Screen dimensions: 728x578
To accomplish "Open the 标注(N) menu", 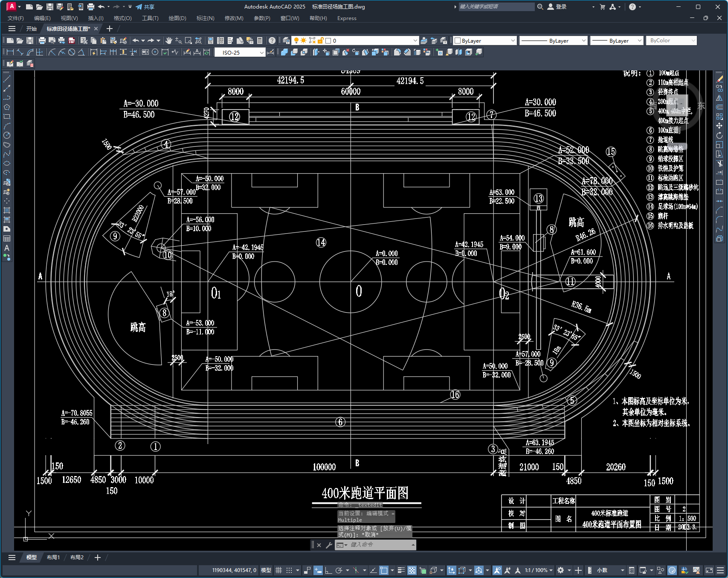I will click(x=205, y=18).
